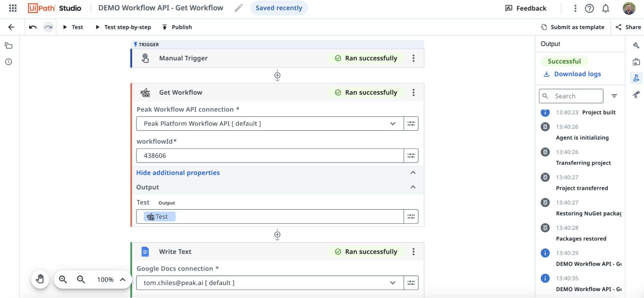Click the workflowId input field
Screen dimensions: 644x298
(269, 156)
